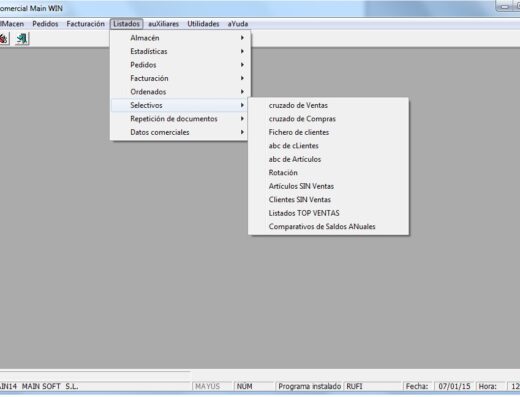
Task: Click the Hora: label in status bar
Action: coord(488,386)
